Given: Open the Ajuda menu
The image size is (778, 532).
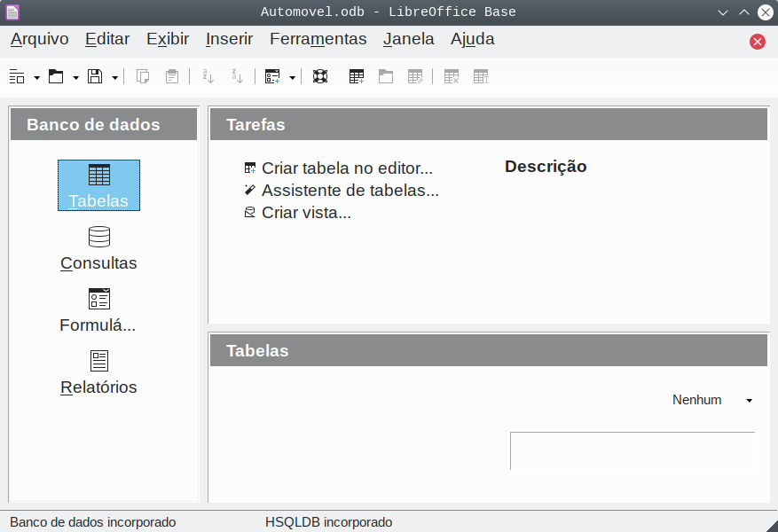Looking at the screenshot, I should pos(472,39).
